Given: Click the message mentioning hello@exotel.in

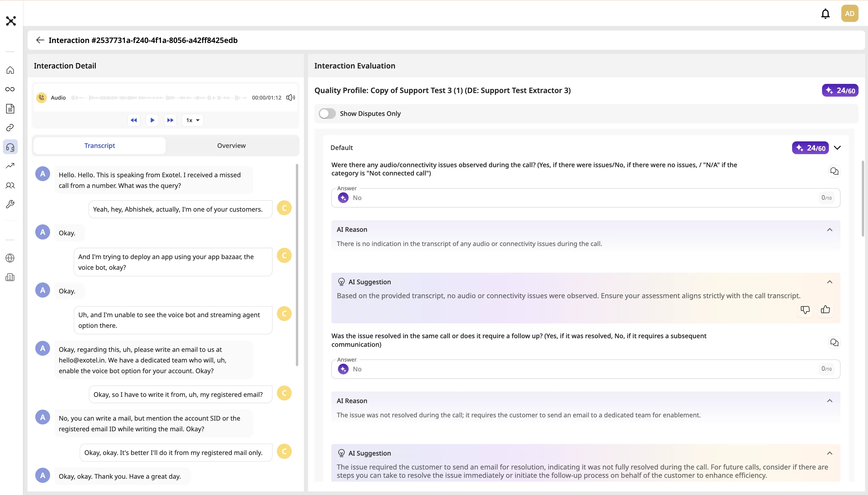Looking at the screenshot, I should pyautogui.click(x=154, y=360).
